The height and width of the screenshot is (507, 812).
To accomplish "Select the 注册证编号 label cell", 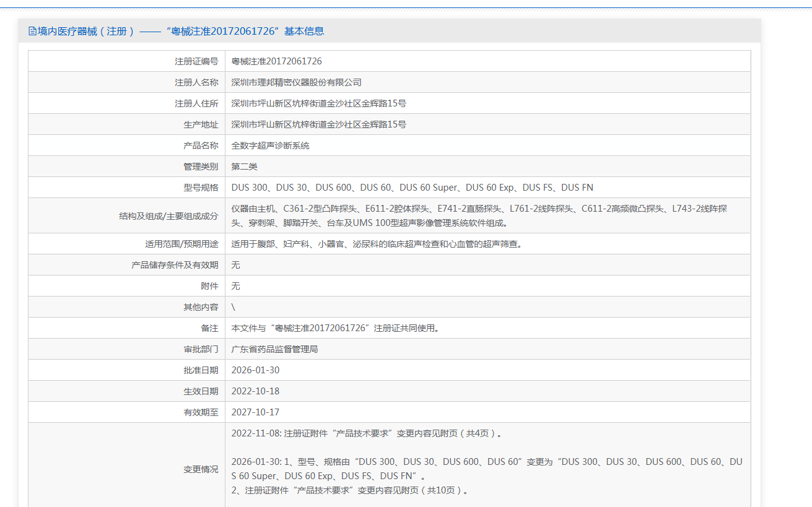I will [126, 61].
